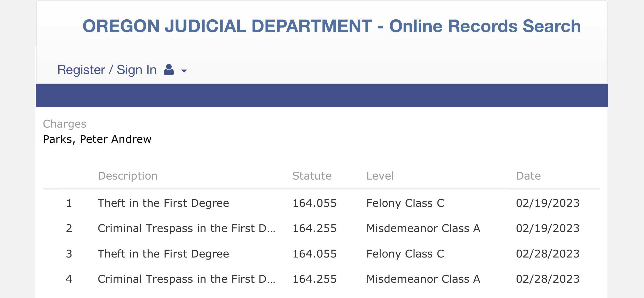Select charge 4 Criminal Trespass description
644x298 pixels.
tap(186, 279)
